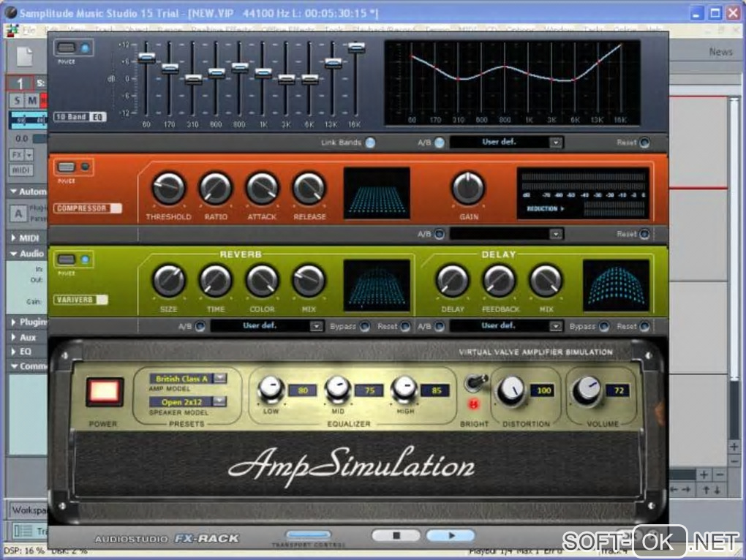
Task: Open the British Class A amp model dropdown
Action: (219, 378)
